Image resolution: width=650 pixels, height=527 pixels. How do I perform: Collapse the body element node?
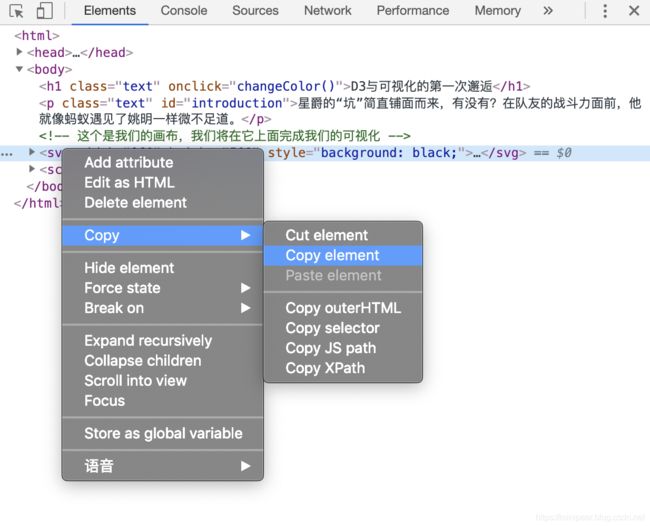pos(21,69)
